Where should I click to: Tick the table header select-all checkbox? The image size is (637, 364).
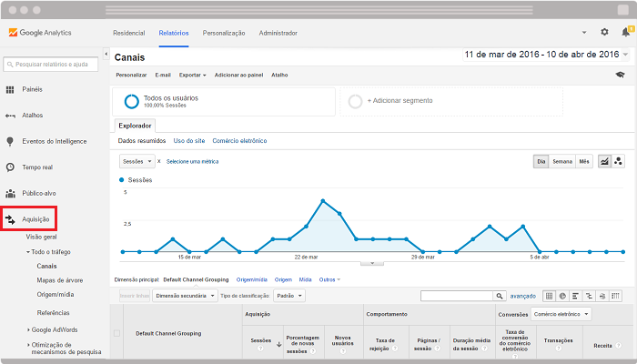[x=117, y=333]
